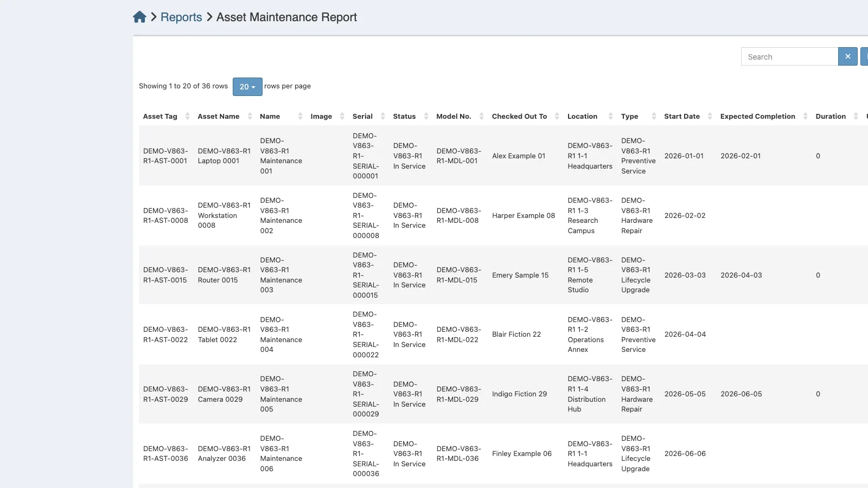
Task: Open asset tag DEMO-V863-R1-AST-0036
Action: pos(165,454)
